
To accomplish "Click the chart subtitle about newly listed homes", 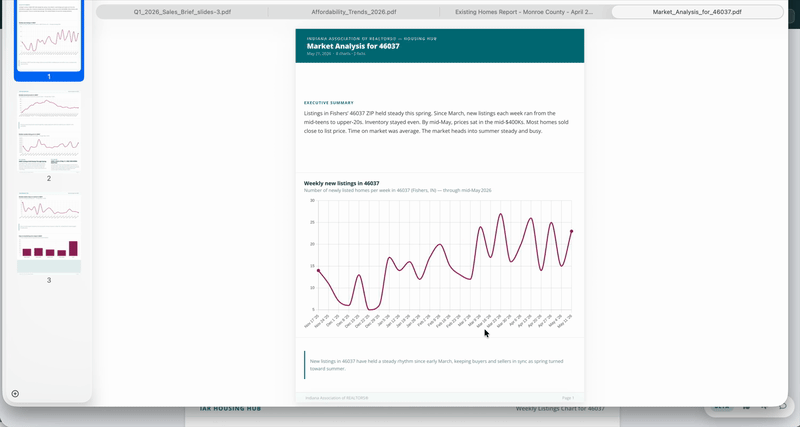I will (397, 190).
